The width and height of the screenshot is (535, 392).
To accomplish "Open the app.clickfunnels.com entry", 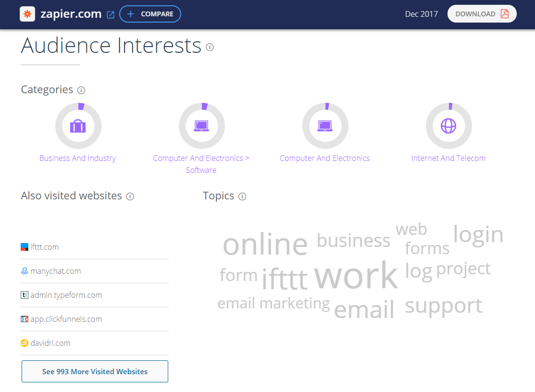I will pos(66,319).
